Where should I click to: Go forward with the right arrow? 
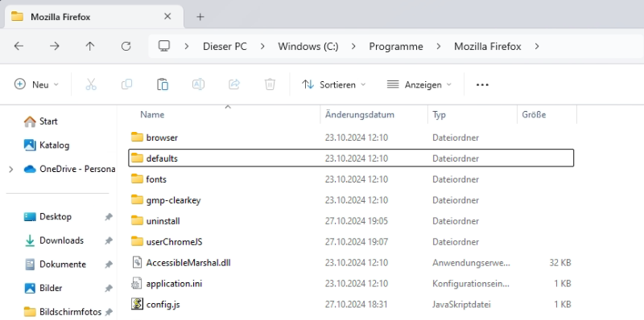click(54, 47)
